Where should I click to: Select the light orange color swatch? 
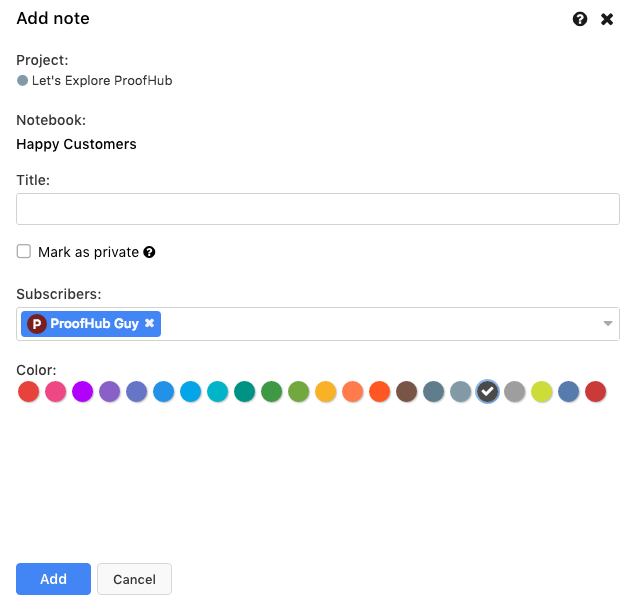click(353, 391)
